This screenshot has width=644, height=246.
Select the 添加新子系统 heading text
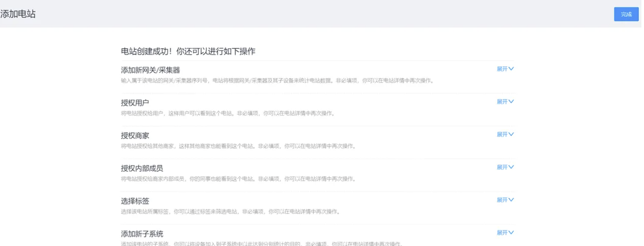142,234
